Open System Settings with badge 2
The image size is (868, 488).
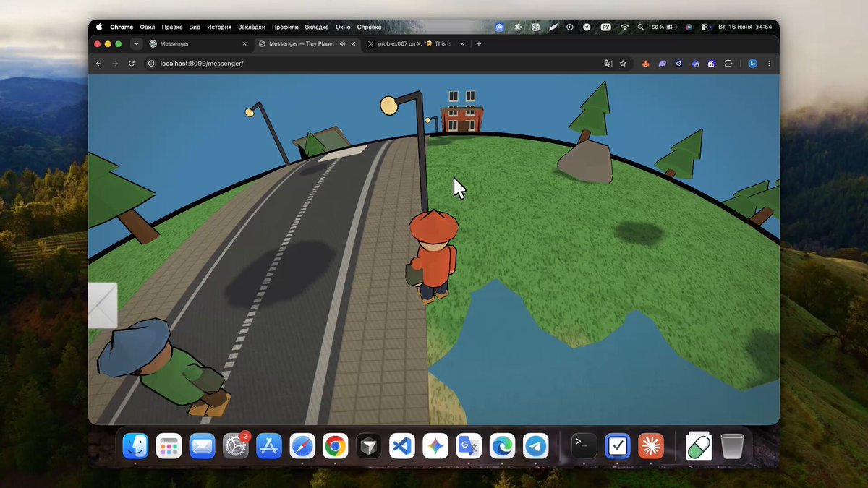tap(235, 447)
